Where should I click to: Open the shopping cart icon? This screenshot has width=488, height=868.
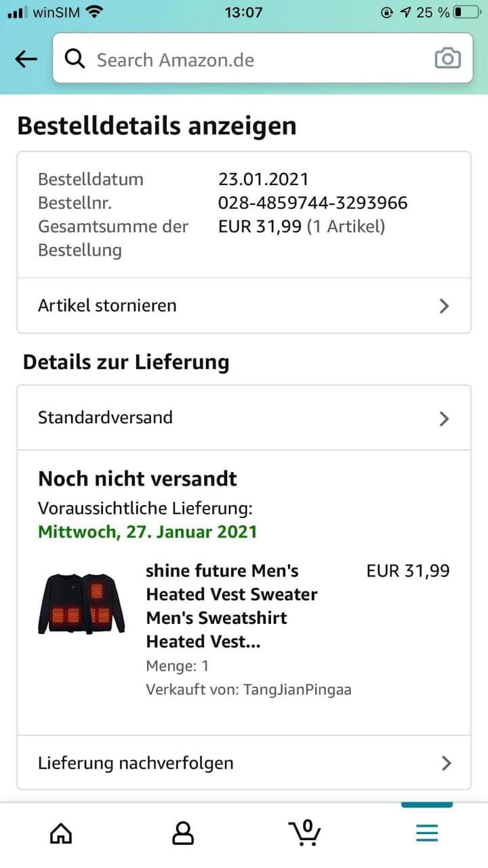[x=304, y=832]
